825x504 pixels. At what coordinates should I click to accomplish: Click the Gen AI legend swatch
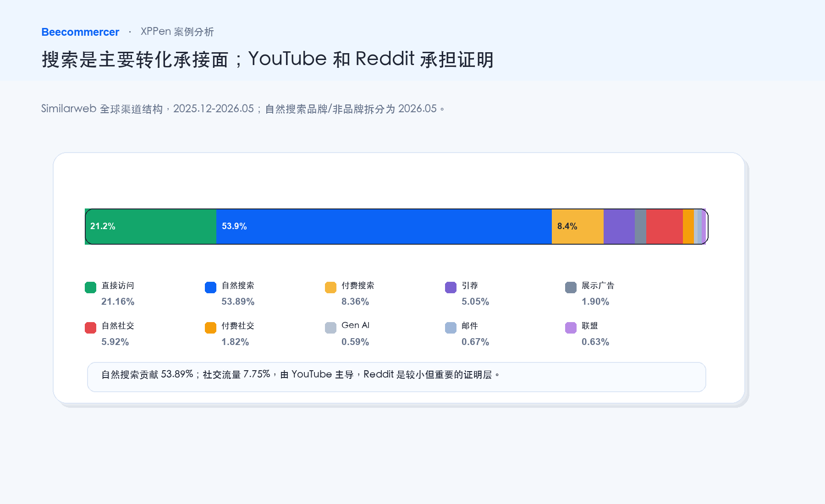pos(330,328)
